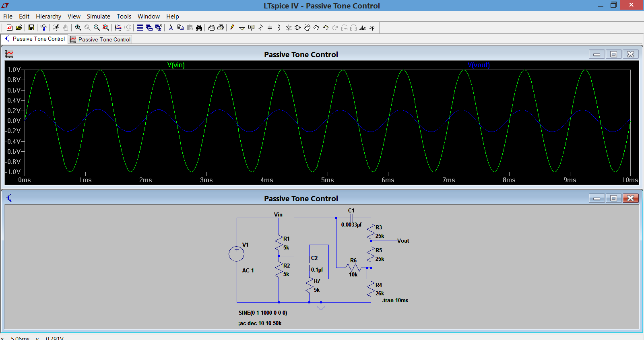Screen dimensions: 644x340
Task: Cascade windows using toolbar icon
Action: (x=149, y=27)
